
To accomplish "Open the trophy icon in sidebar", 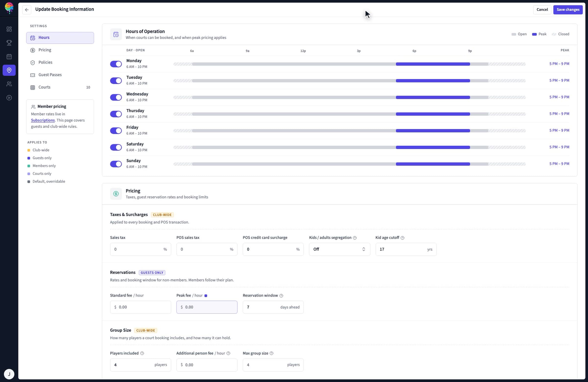I will point(9,43).
